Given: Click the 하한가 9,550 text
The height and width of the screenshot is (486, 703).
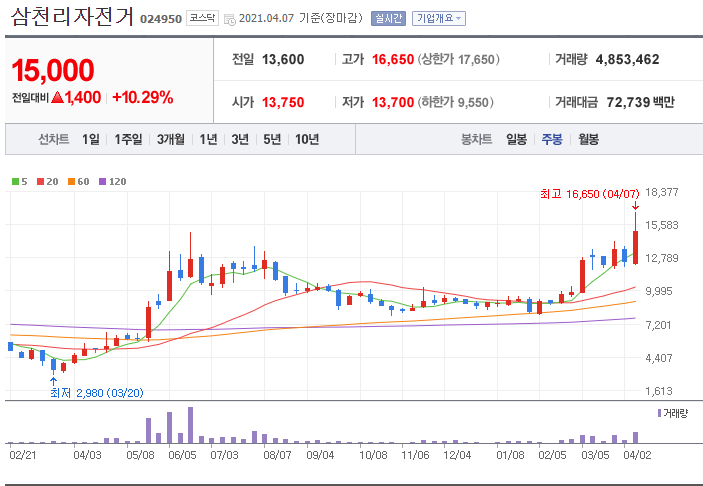Looking at the screenshot, I should (456, 102).
